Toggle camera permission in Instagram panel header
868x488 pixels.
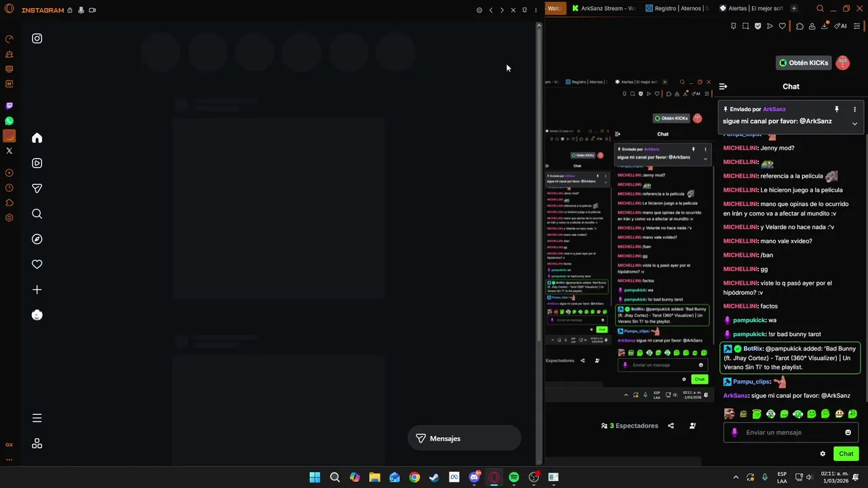[x=92, y=10]
